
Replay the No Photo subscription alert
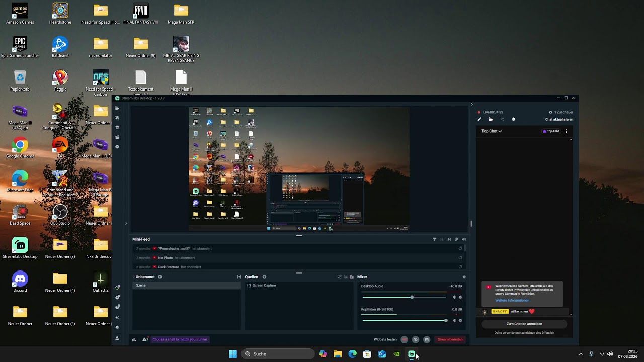(460, 258)
